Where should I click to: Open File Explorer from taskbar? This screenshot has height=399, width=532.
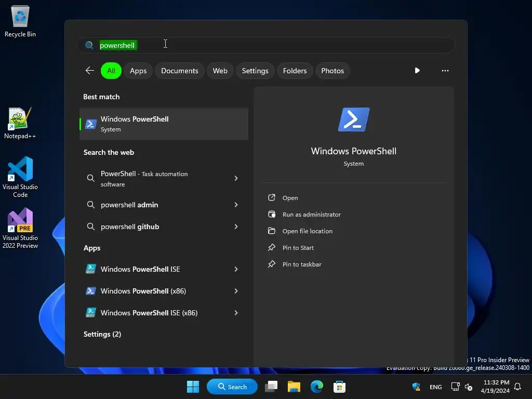294,387
